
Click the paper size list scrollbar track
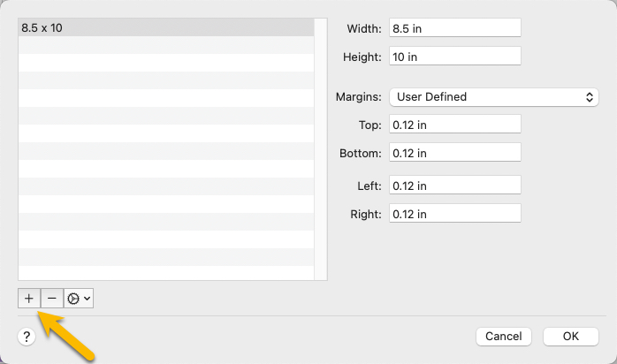[321, 150]
